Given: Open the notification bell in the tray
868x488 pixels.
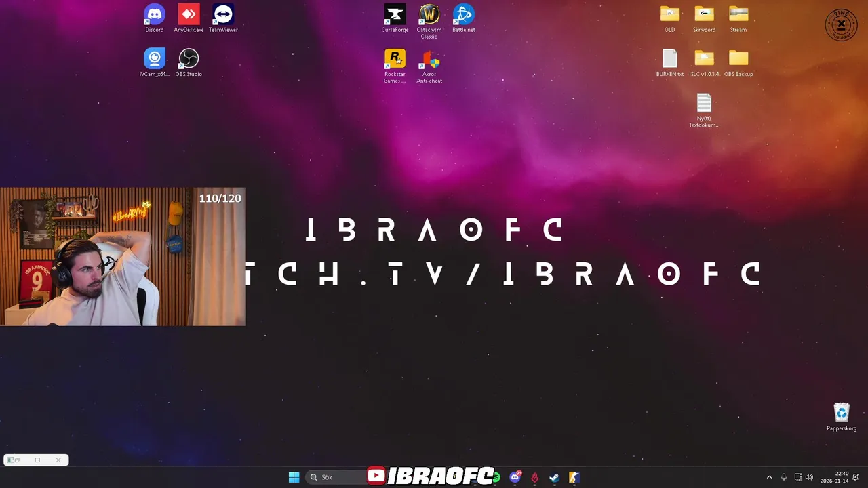Looking at the screenshot, I should coord(856,477).
